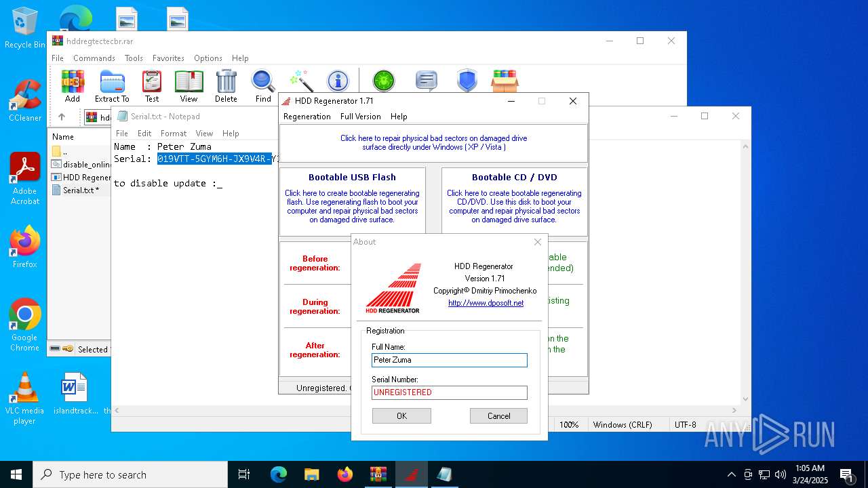
Task: Click the Protect shield icon in WinRAR
Action: pyautogui.click(x=467, y=81)
